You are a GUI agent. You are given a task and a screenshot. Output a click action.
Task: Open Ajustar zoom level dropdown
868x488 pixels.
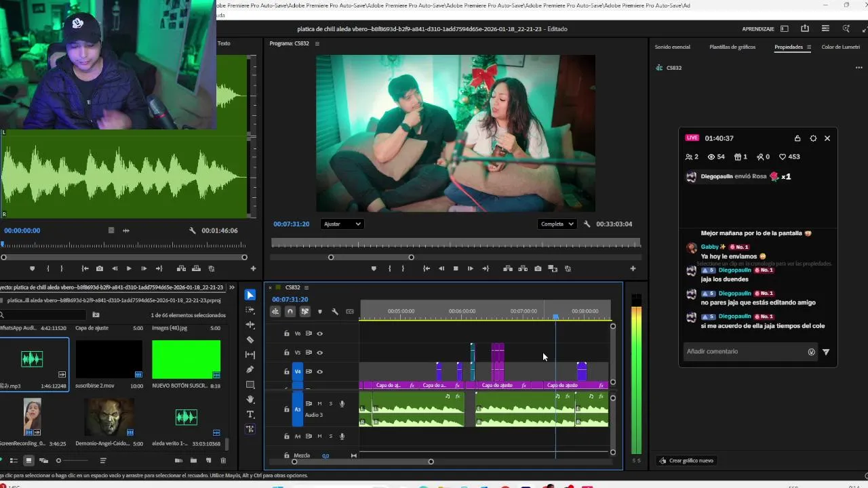tap(342, 224)
